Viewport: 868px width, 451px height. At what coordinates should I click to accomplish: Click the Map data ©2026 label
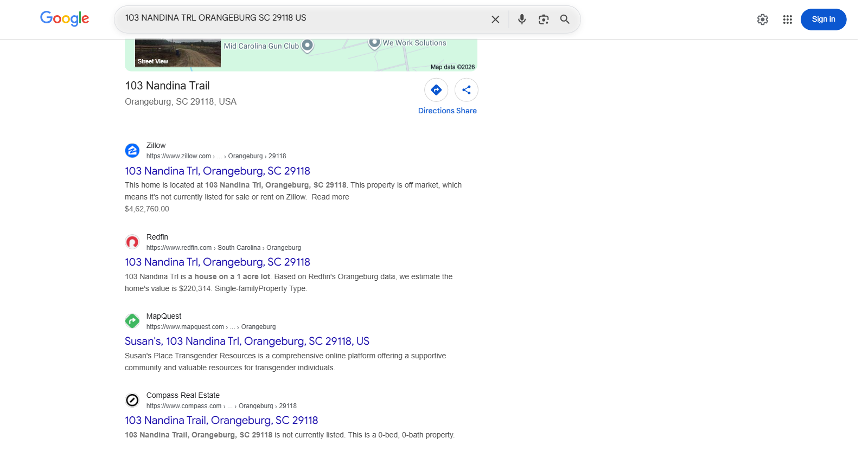point(452,67)
